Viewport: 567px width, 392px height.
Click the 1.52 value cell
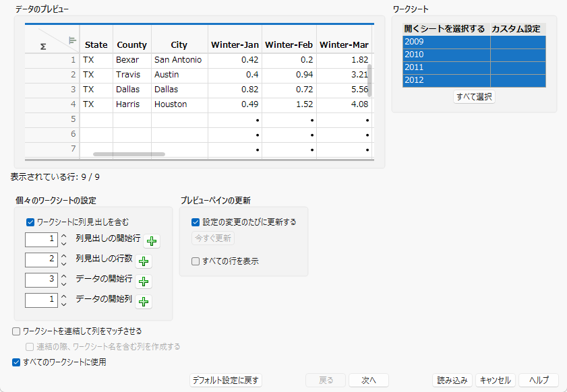[x=289, y=104]
